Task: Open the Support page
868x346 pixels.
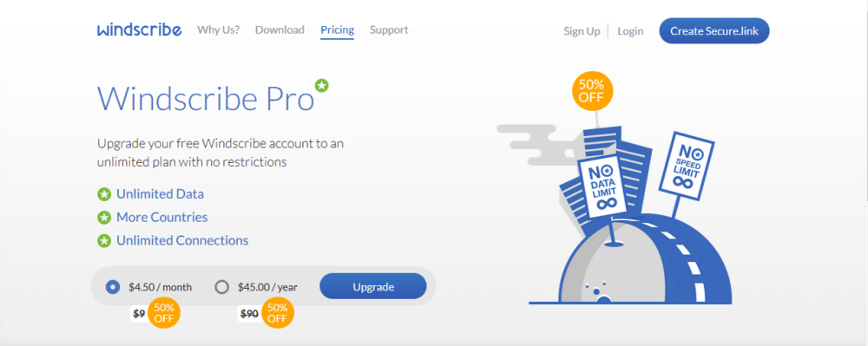Action: (x=389, y=29)
